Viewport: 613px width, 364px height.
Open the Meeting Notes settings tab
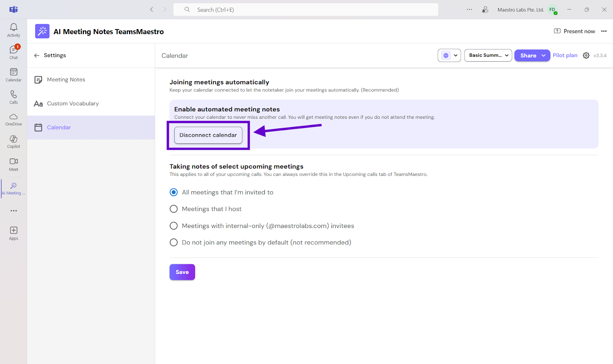(91, 80)
